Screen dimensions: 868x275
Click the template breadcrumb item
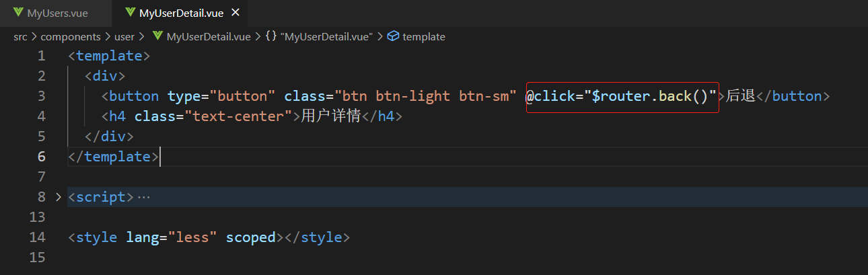(423, 36)
